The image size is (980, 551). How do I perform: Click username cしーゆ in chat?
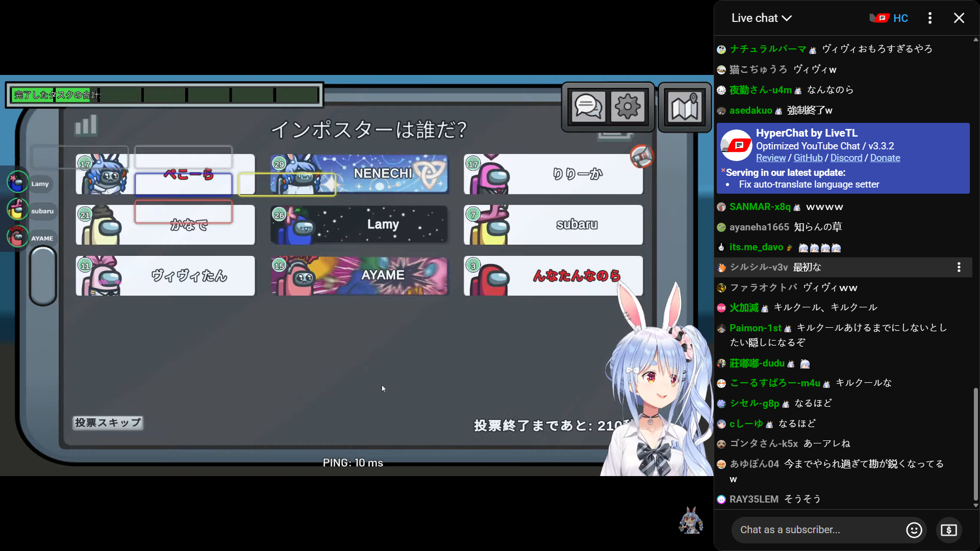[746, 424]
